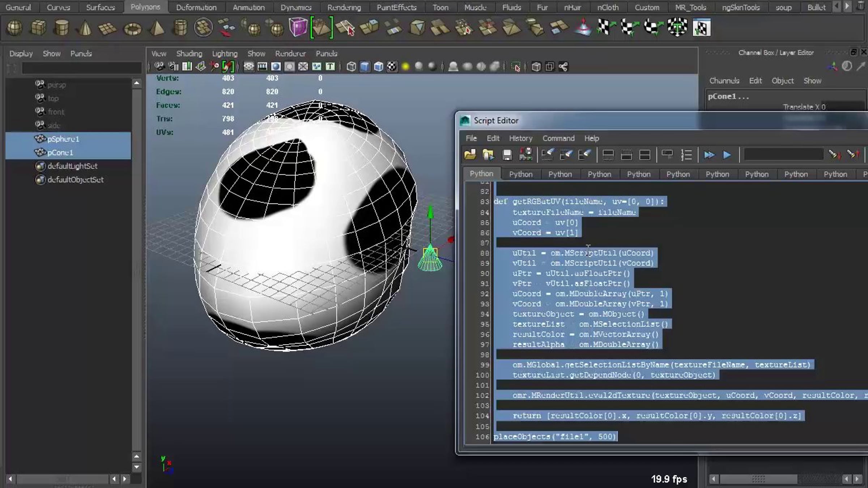
Task: Toggle wireframe display in viewport toolbar
Action: pyautogui.click(x=351, y=67)
